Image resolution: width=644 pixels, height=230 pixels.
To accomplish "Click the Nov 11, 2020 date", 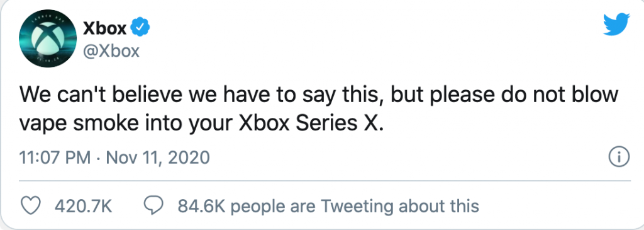I will click(x=158, y=158).
